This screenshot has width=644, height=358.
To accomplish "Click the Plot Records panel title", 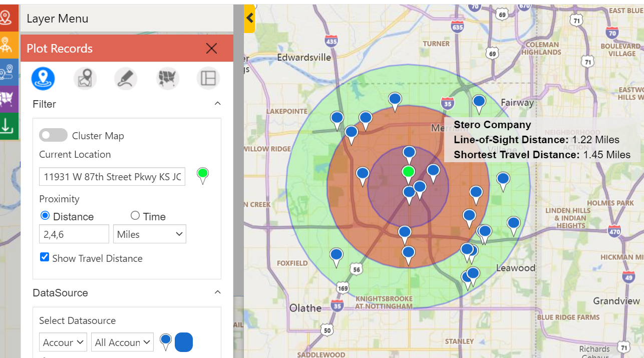I will [x=60, y=49].
